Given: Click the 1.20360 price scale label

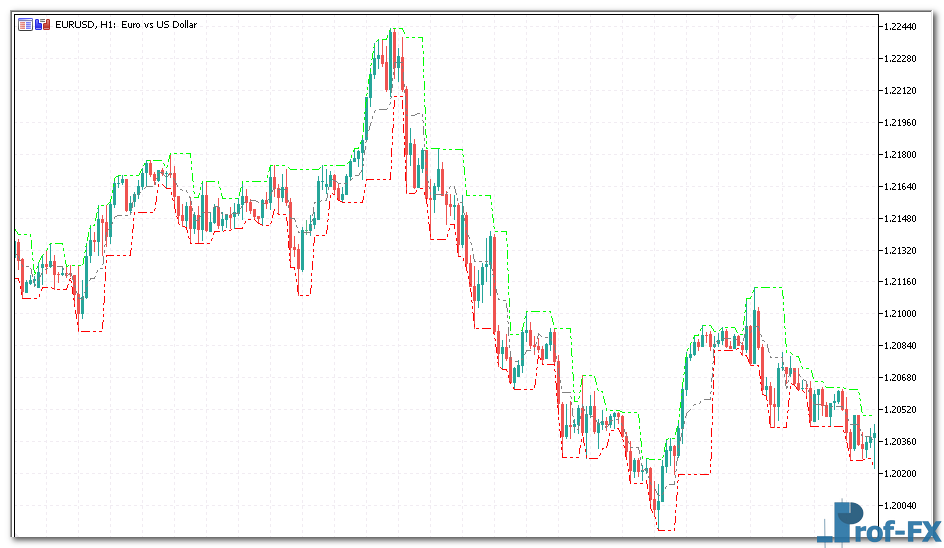Looking at the screenshot, I should coord(902,442).
